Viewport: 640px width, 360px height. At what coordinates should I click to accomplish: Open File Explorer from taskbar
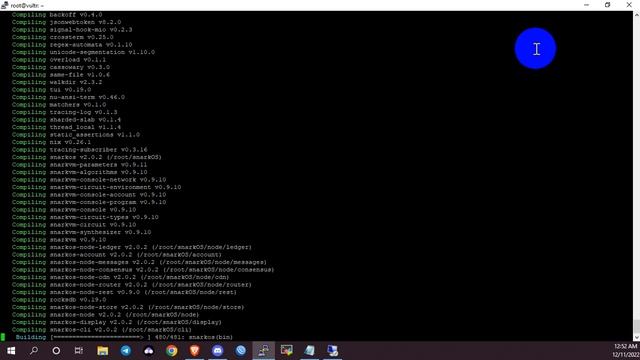102,351
